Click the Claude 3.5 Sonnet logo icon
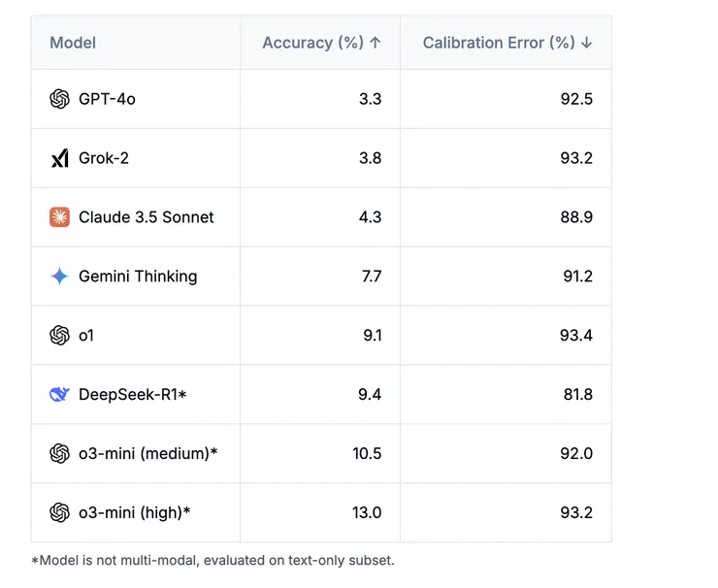This screenshot has width=718, height=588. pyautogui.click(x=59, y=217)
